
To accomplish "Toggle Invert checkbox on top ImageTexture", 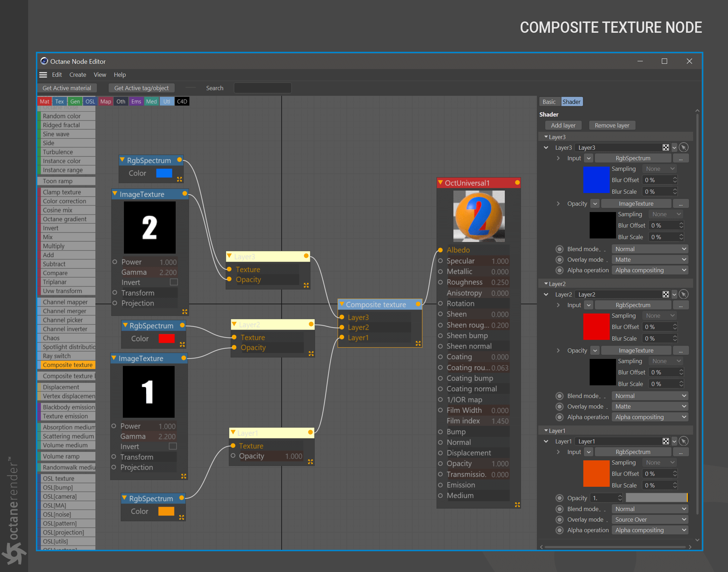I will click(174, 282).
